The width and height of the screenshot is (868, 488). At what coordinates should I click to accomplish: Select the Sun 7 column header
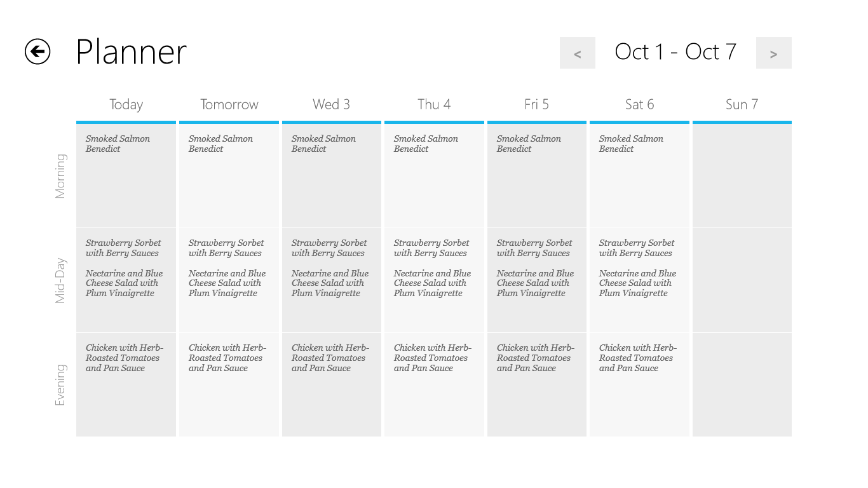tap(742, 104)
